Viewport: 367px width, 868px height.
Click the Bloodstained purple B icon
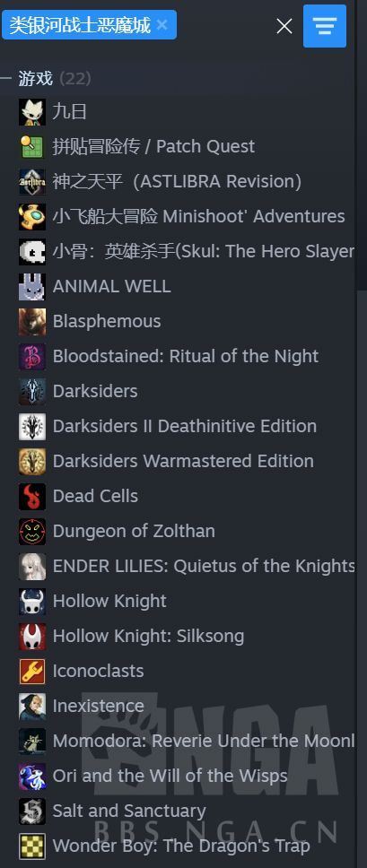click(32, 357)
